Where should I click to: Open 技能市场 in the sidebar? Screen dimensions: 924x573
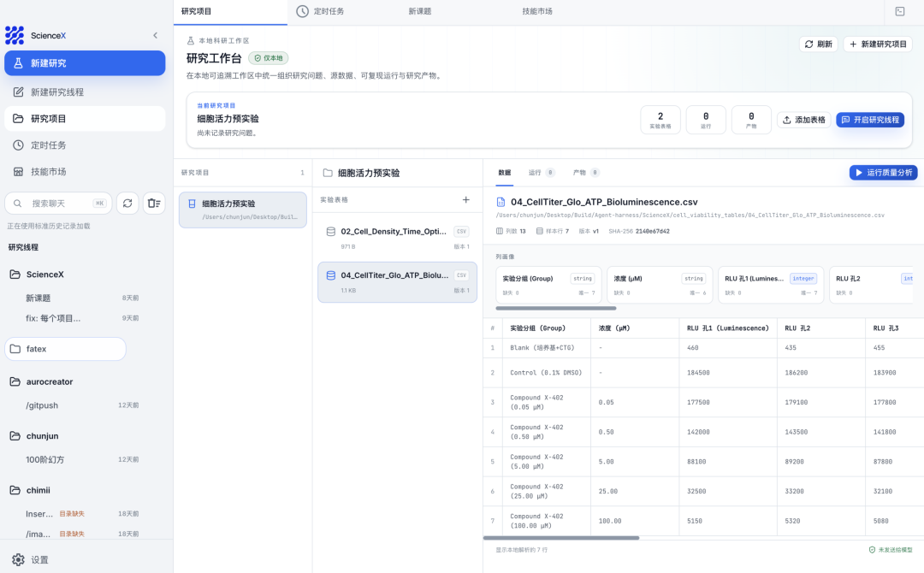(85, 171)
